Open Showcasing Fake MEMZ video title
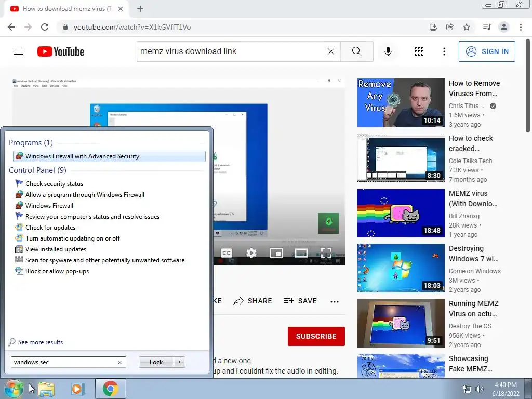532x399 pixels. [x=471, y=364]
